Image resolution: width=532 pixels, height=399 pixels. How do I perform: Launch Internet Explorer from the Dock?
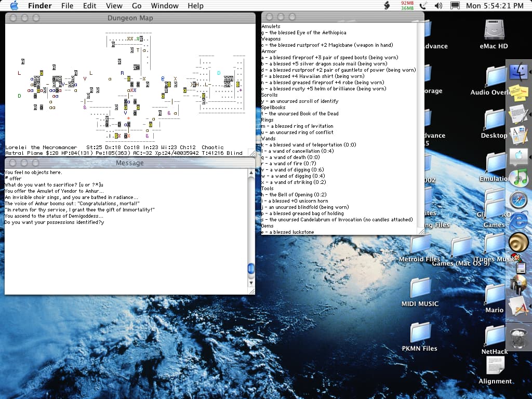pyautogui.click(x=519, y=220)
